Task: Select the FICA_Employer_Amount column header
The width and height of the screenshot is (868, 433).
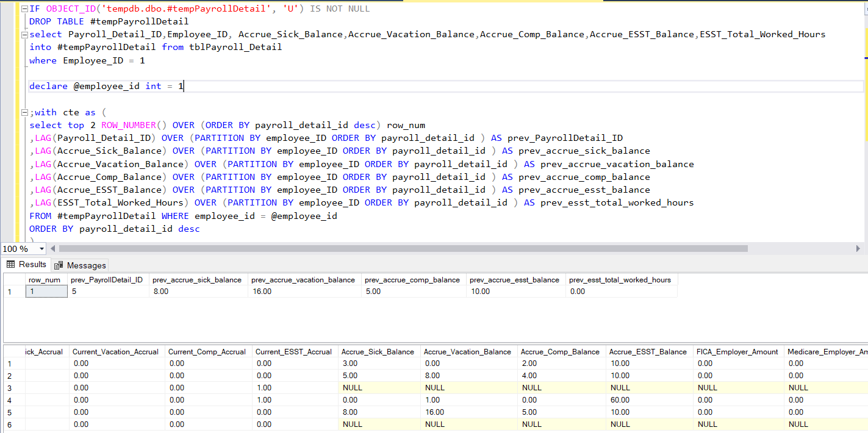Action: (737, 352)
